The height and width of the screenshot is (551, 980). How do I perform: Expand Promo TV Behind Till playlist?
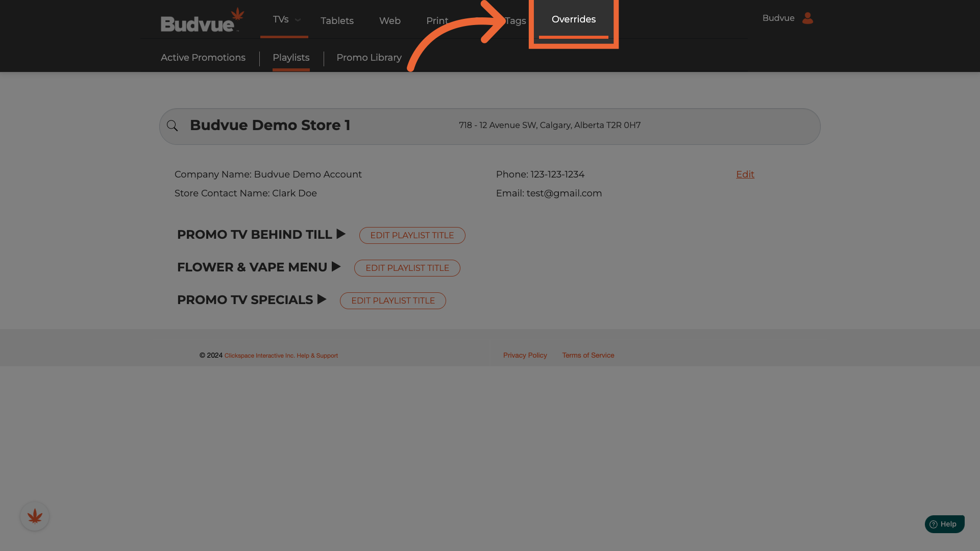click(341, 234)
